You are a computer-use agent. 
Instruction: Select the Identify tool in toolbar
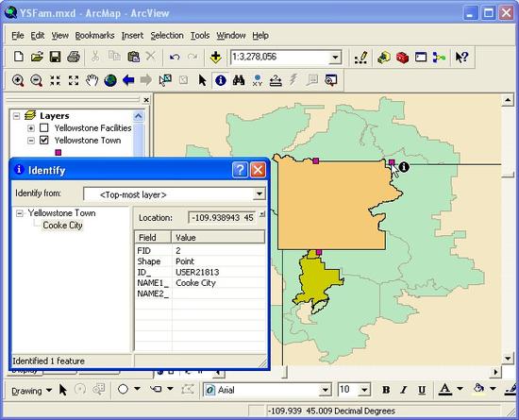click(221, 80)
